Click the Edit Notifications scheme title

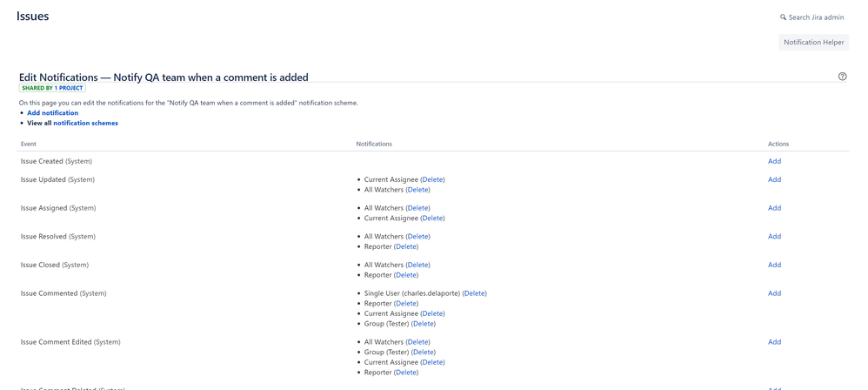point(164,77)
